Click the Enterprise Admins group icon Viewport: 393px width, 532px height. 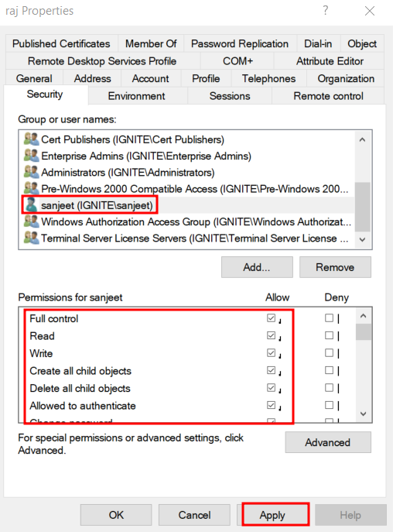pos(31,156)
